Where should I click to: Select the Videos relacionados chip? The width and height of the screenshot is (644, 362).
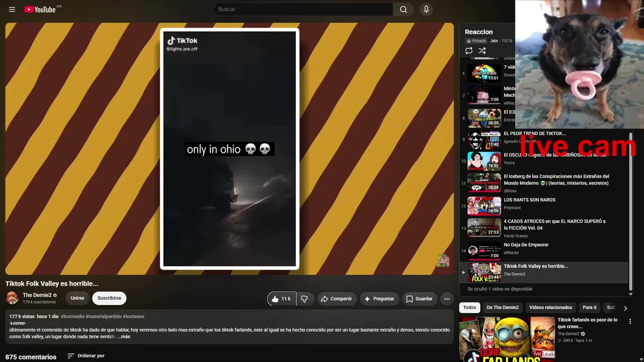pyautogui.click(x=550, y=308)
